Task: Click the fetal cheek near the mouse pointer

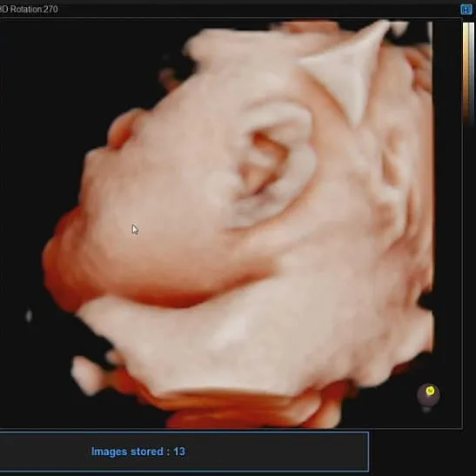Action: (x=151, y=218)
